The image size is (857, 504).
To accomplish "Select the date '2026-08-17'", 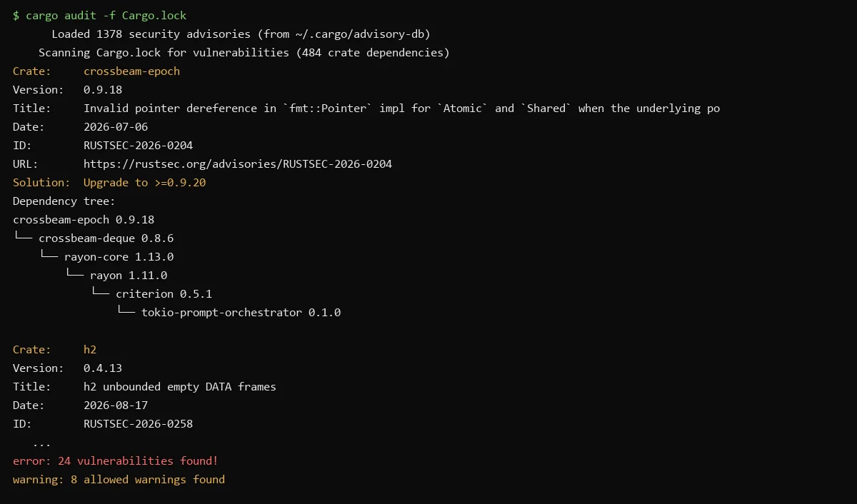I will (116, 405).
